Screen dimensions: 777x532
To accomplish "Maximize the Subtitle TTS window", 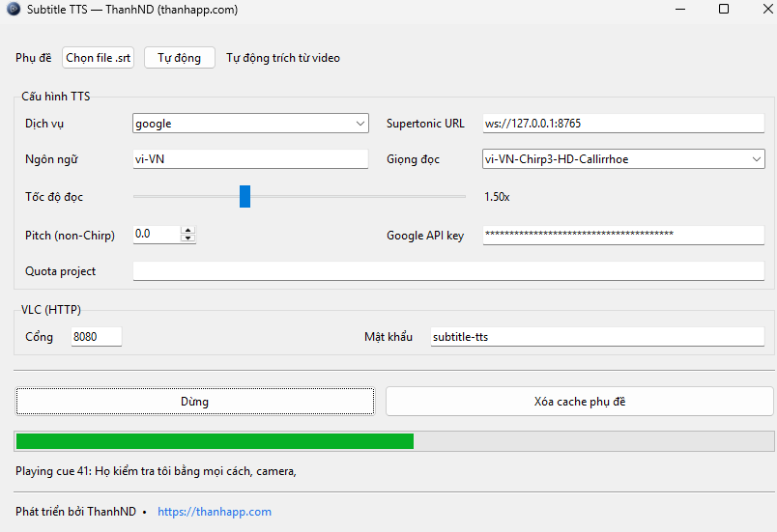I will click(724, 9).
